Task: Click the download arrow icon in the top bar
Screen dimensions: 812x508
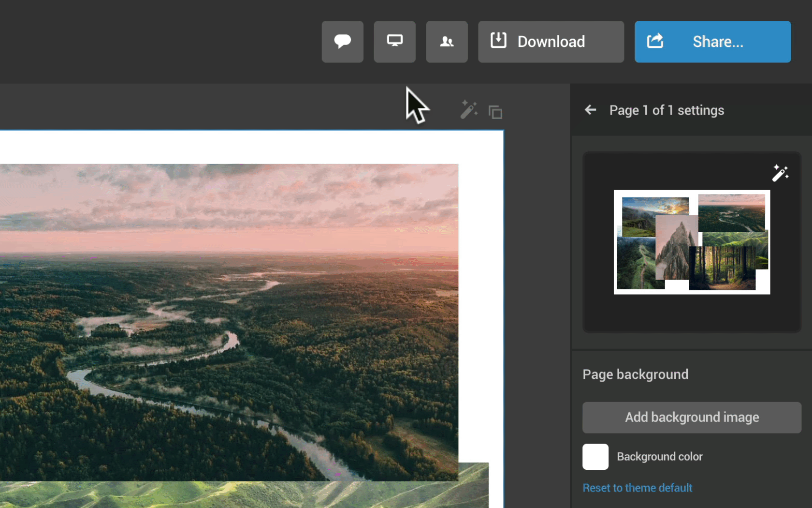Action: coord(498,41)
